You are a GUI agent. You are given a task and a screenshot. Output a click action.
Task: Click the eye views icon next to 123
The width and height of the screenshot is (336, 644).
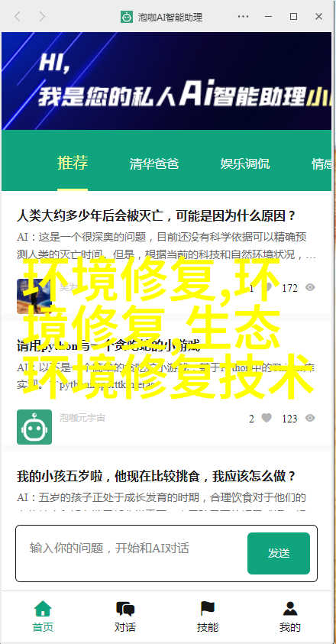pos(310,418)
